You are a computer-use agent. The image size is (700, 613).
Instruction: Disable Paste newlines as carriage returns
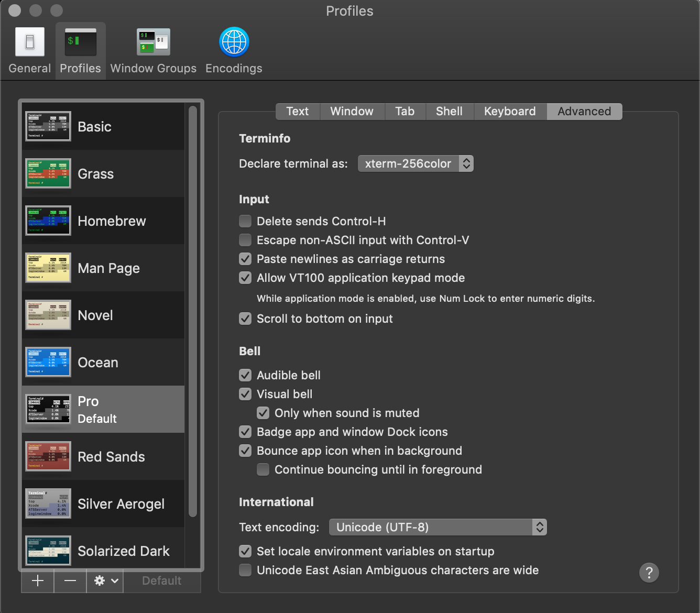click(x=245, y=259)
